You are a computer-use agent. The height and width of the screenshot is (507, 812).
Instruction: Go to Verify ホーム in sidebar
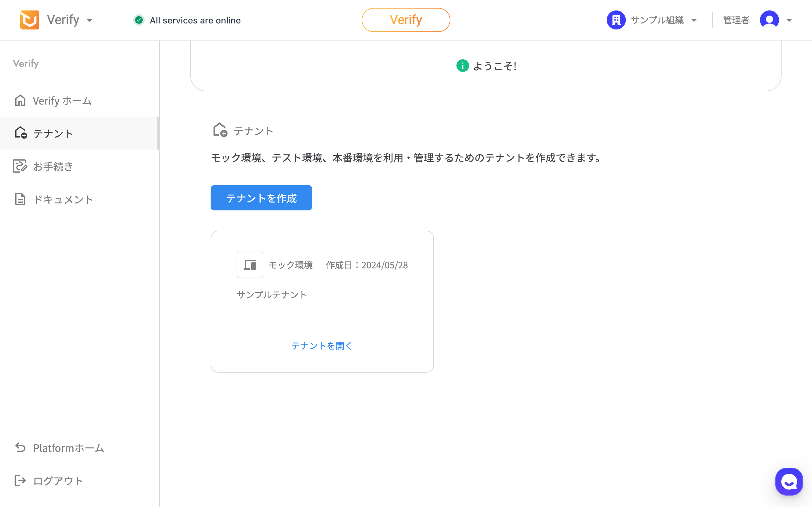point(62,100)
